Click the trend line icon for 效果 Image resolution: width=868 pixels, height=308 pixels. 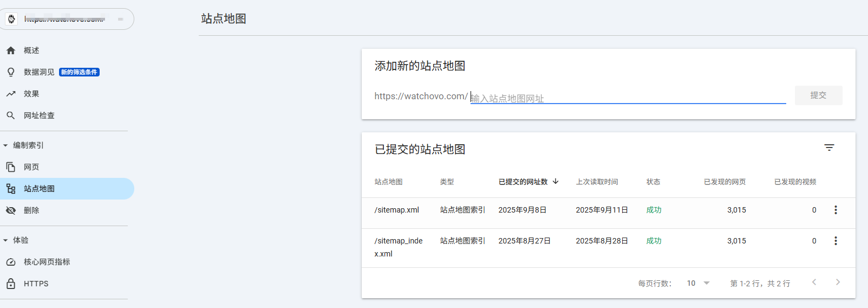(11, 94)
